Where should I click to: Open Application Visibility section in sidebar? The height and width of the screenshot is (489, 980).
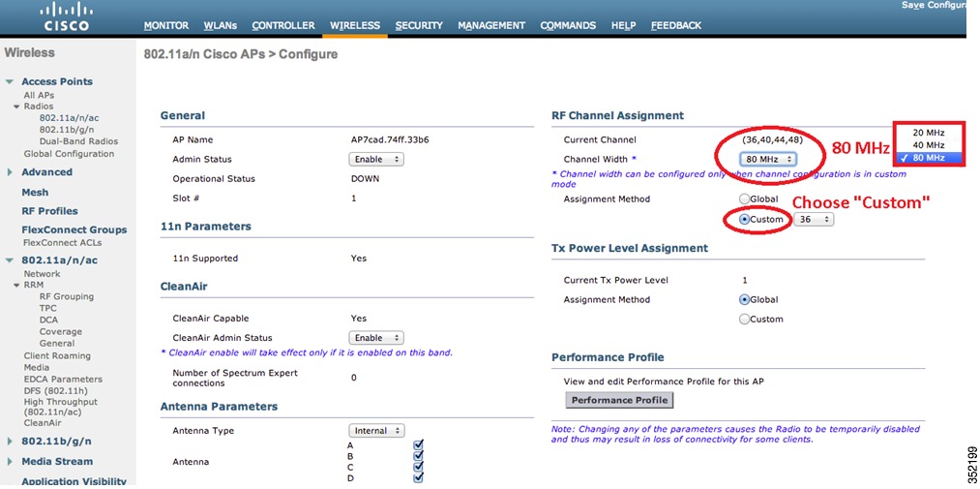(x=74, y=481)
